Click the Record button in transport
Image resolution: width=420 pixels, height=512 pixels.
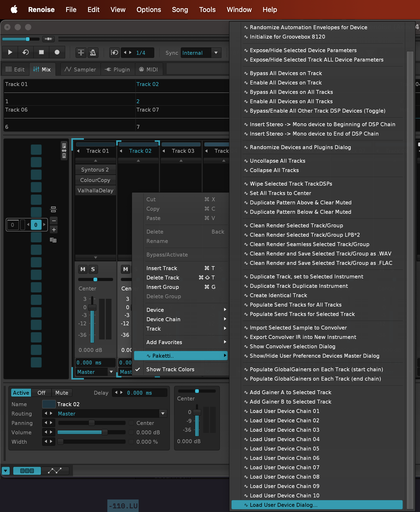[57, 52]
